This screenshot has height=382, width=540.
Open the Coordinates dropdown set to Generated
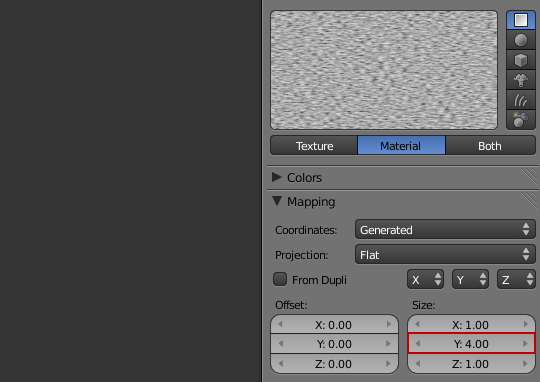(445, 229)
